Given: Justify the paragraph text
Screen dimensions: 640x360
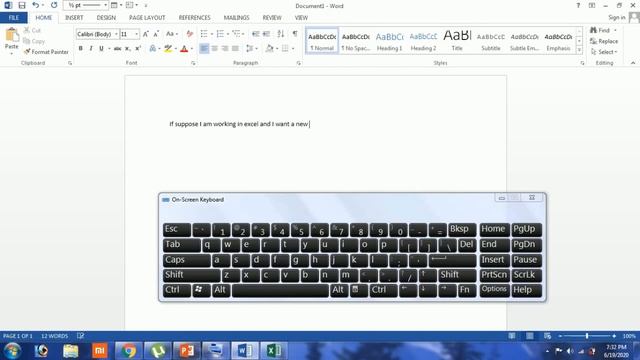Looking at the screenshot, I should click(235, 49).
